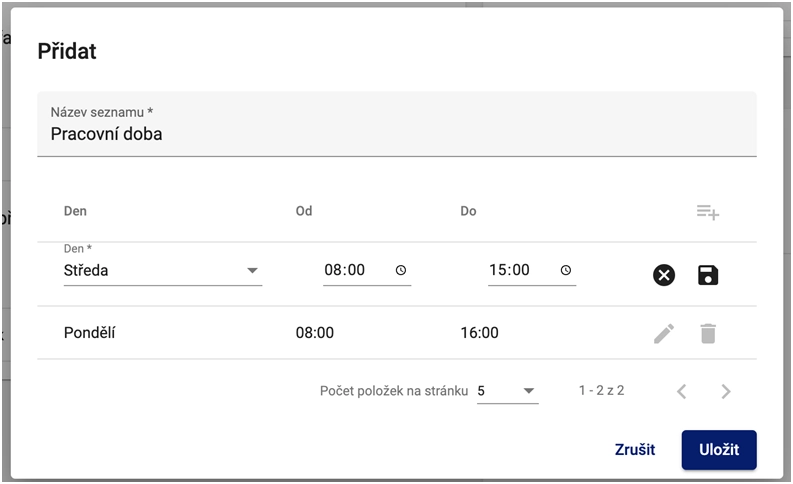Select the Pondělí row day cell
The image size is (793, 484).
pyautogui.click(x=90, y=333)
